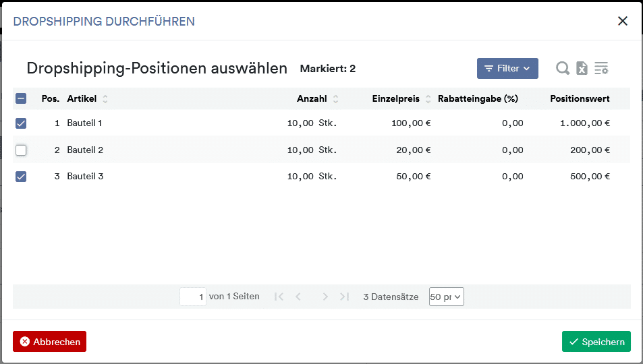The image size is (643, 364).
Task: Go to previous page arrow icon
Action: [x=298, y=297]
